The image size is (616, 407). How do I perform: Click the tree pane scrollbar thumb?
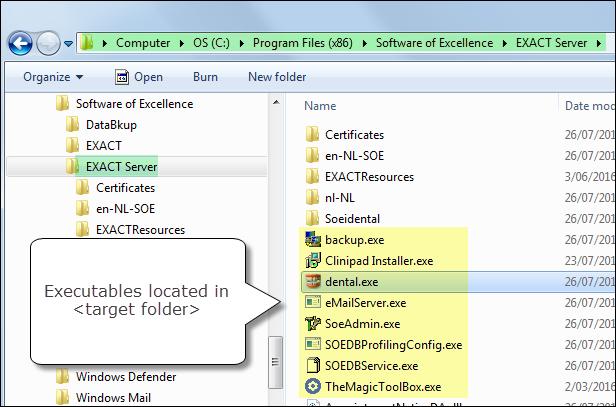(275, 362)
